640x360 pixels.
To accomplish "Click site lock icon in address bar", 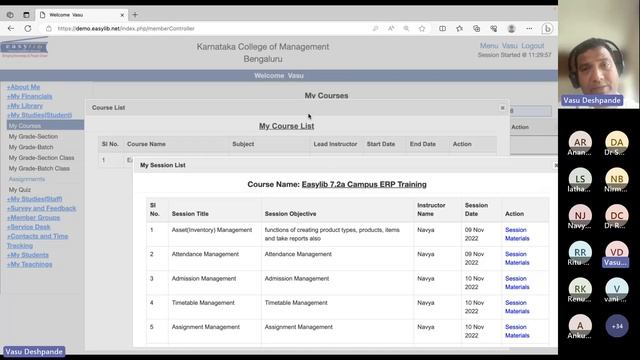I will point(49,29).
